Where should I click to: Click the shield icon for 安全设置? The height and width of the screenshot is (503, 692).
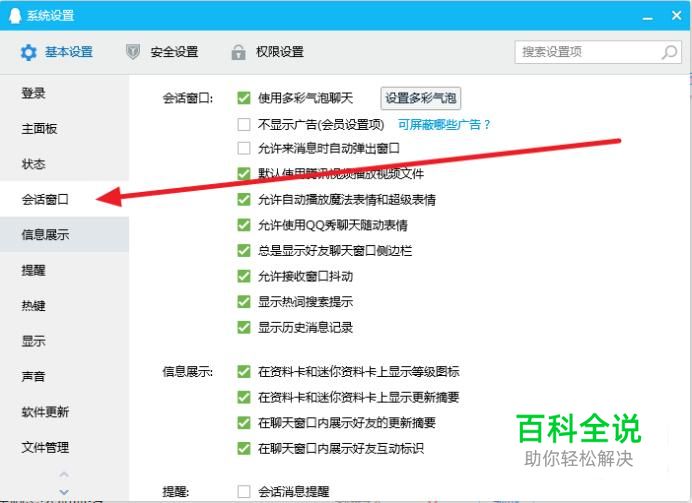coord(133,52)
